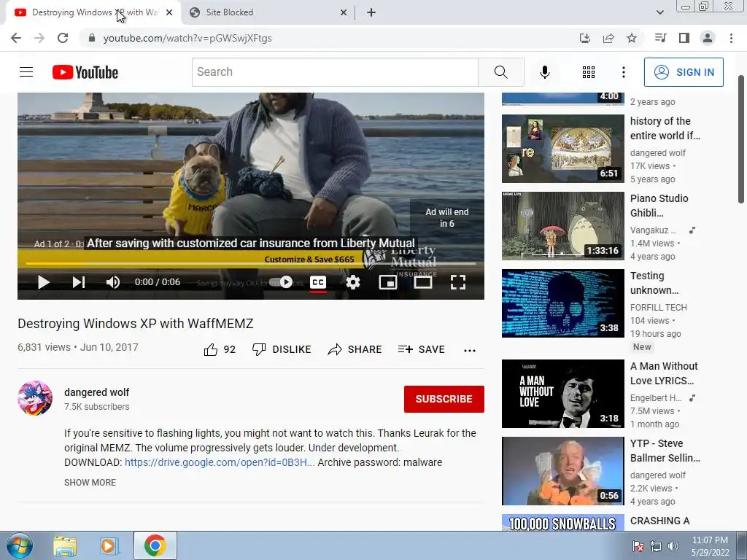Reload the YouTube page
This screenshot has width=747, height=560.
coord(63,38)
